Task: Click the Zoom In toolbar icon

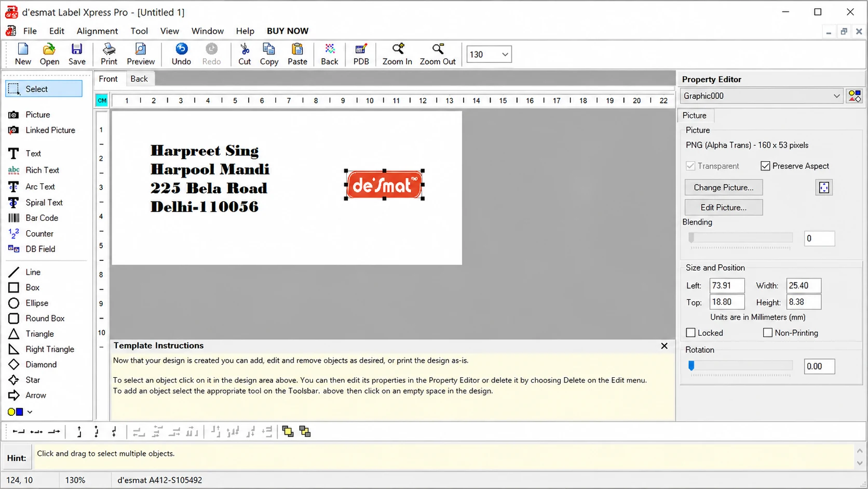Action: pyautogui.click(x=397, y=54)
